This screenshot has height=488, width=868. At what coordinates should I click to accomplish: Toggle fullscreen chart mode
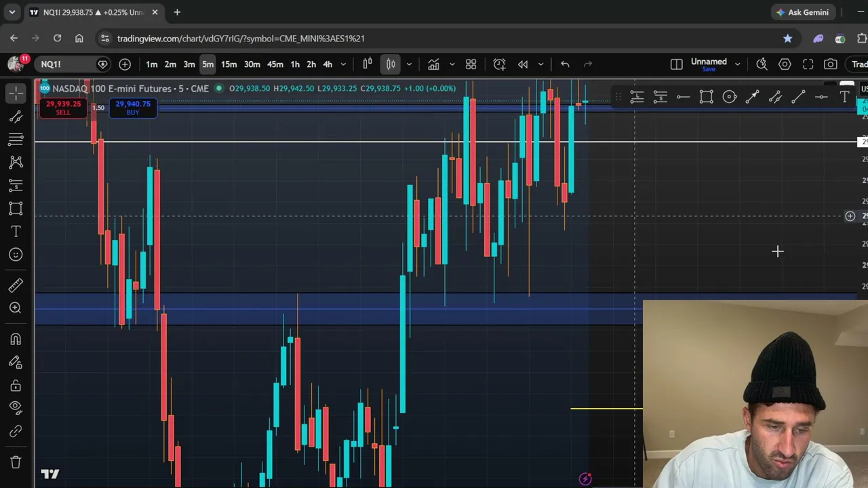[x=808, y=64]
